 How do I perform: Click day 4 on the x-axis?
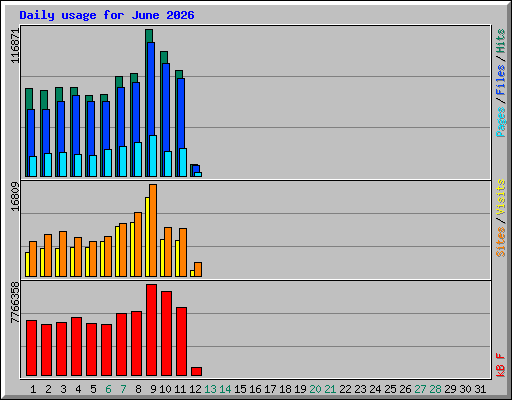point(78,389)
